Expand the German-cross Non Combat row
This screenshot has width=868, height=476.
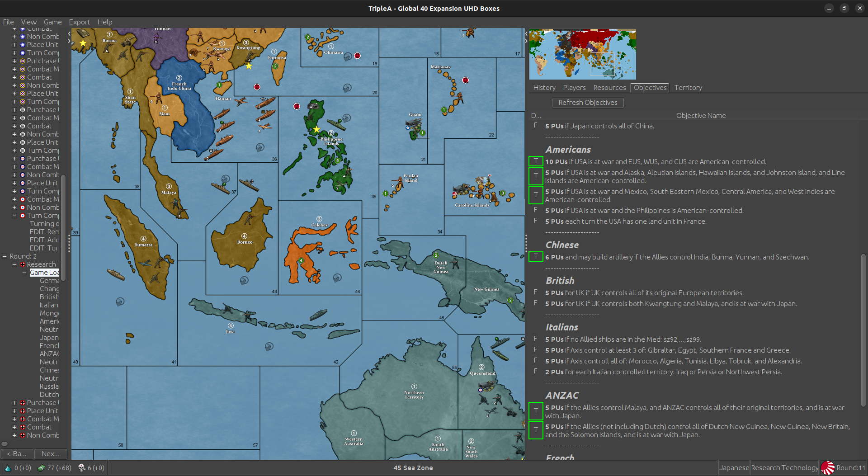14,435
